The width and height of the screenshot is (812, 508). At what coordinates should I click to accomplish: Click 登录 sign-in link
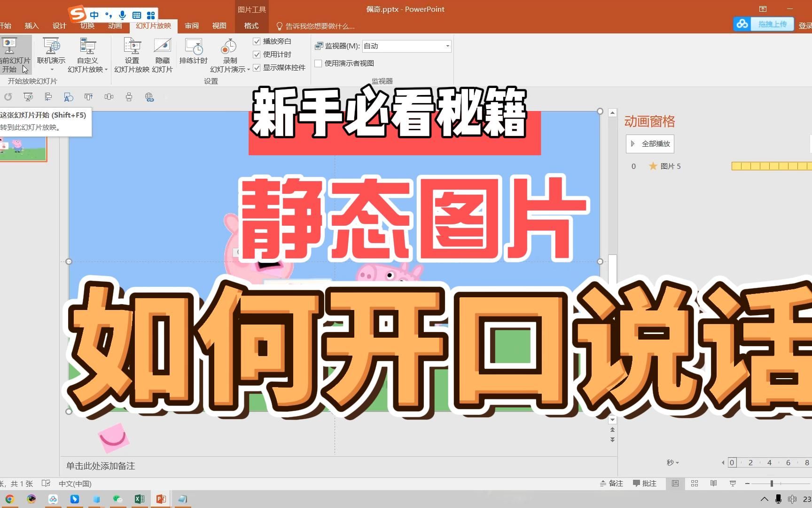coord(805,26)
